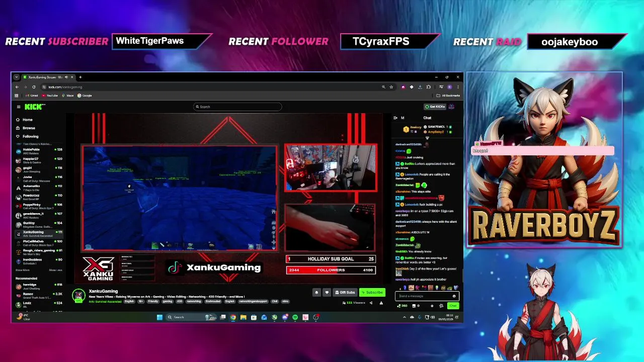Open HoklePokle channel in sidebar
644x362 pixels.
click(39, 151)
